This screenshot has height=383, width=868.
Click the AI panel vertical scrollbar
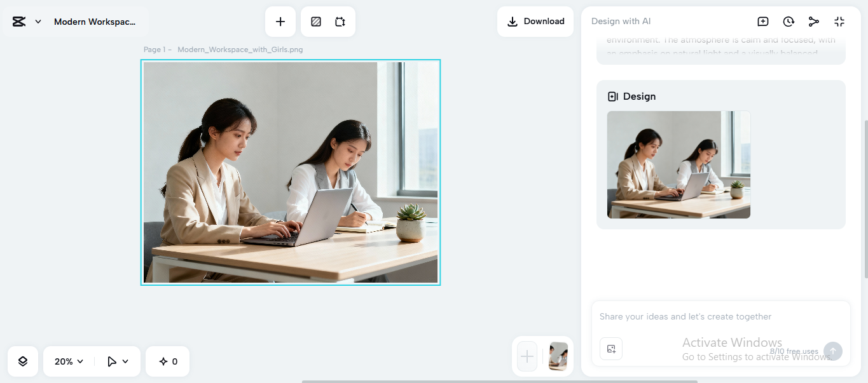pos(865,198)
